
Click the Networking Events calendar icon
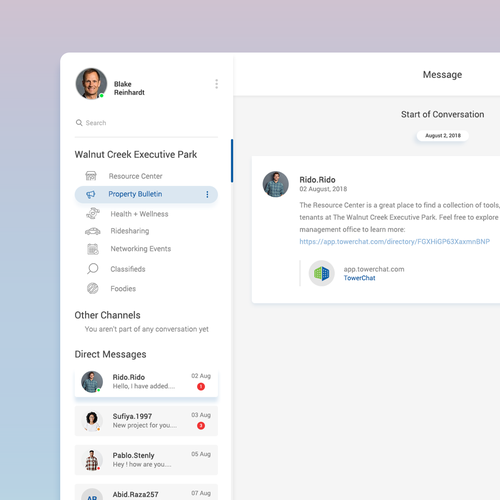pyautogui.click(x=93, y=249)
